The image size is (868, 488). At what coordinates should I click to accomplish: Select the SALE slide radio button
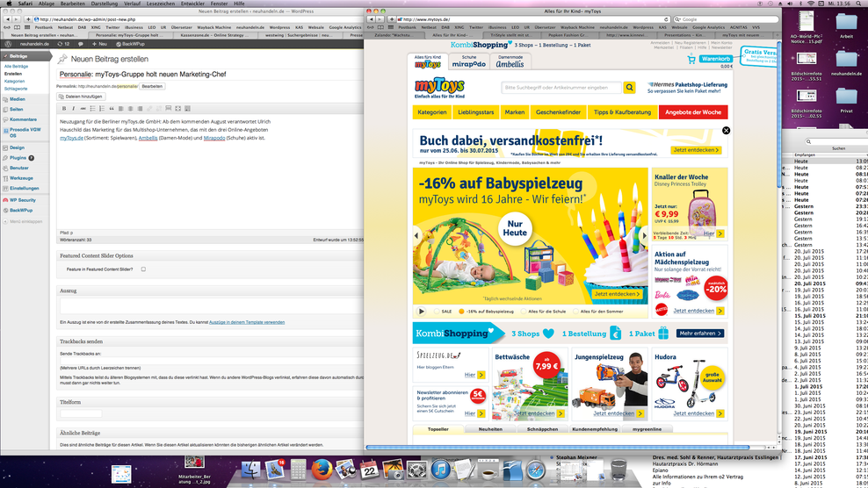click(437, 312)
